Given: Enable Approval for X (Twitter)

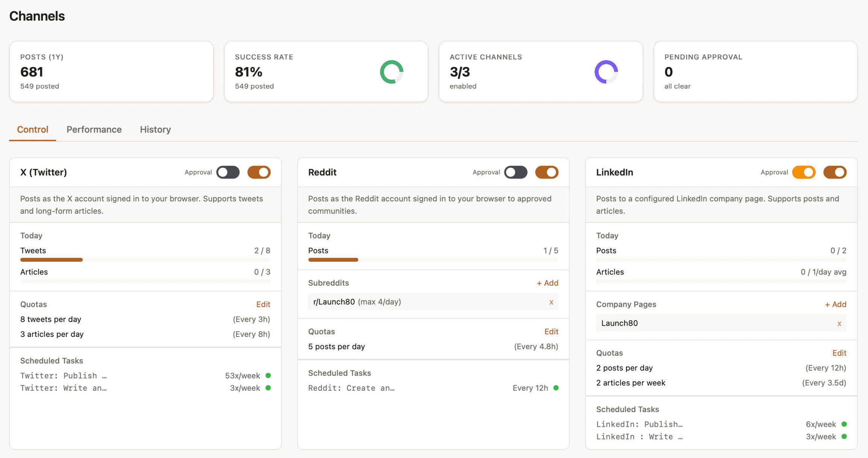Looking at the screenshot, I should (x=228, y=172).
